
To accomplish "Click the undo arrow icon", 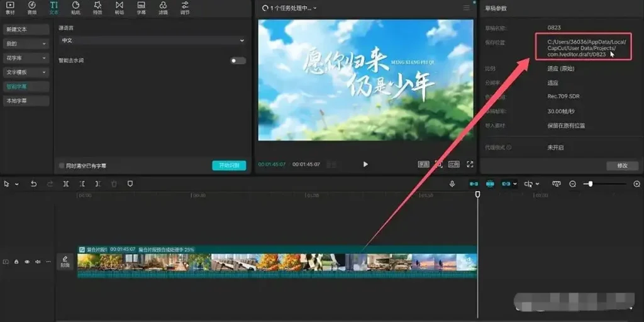I will tap(34, 184).
